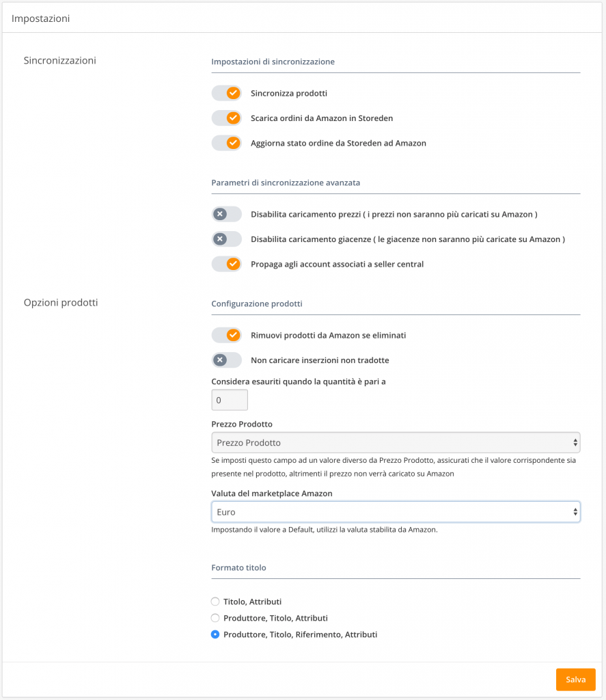Click the Propaga agli account associati label
This screenshot has height=700, width=606.
tap(337, 264)
